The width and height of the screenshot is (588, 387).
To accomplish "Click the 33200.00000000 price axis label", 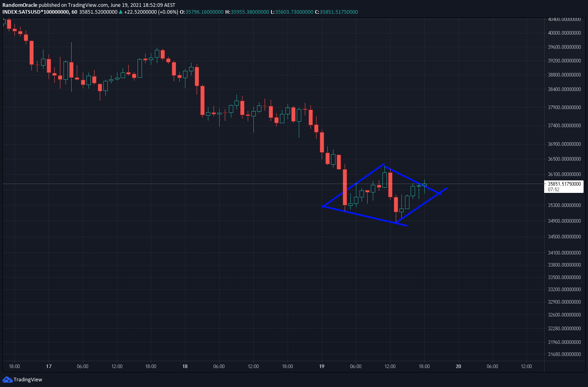I will click(564, 290).
